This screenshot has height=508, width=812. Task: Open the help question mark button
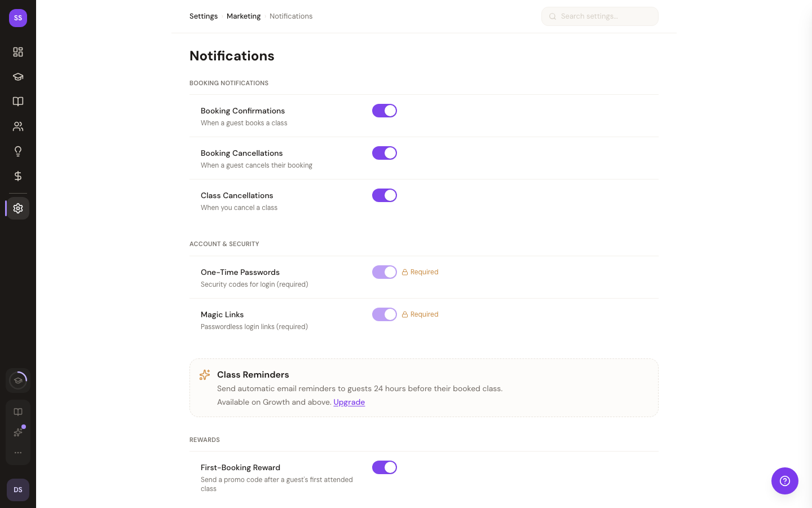(784, 481)
